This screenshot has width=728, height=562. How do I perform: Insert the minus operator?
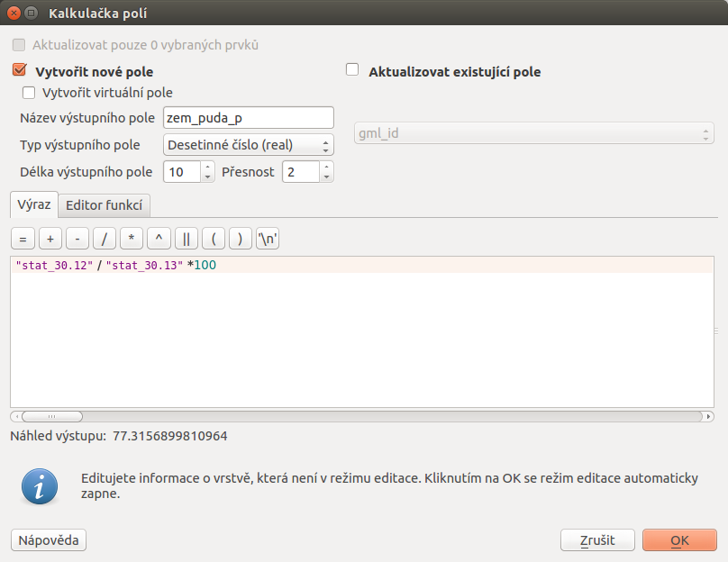77,239
